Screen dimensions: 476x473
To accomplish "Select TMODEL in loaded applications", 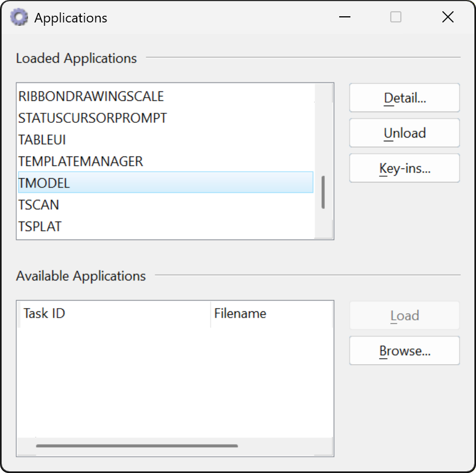I will tap(165, 182).
